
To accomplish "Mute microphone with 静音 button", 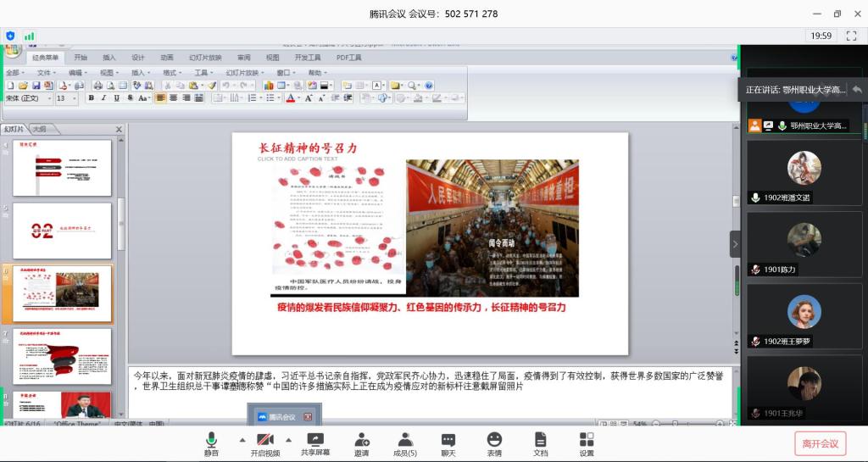I will (x=211, y=443).
